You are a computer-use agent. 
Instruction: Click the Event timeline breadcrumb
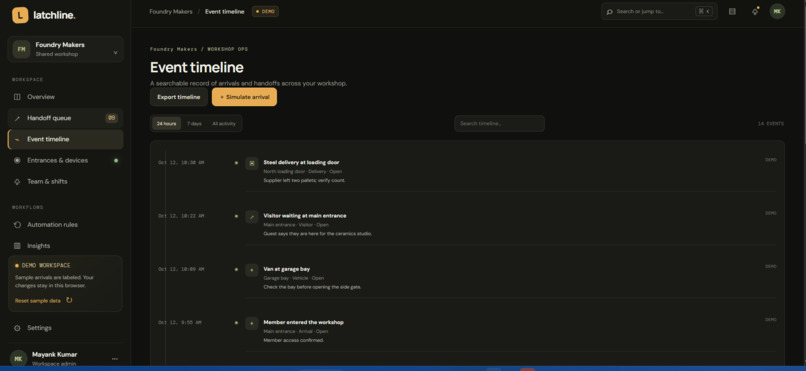(x=225, y=11)
